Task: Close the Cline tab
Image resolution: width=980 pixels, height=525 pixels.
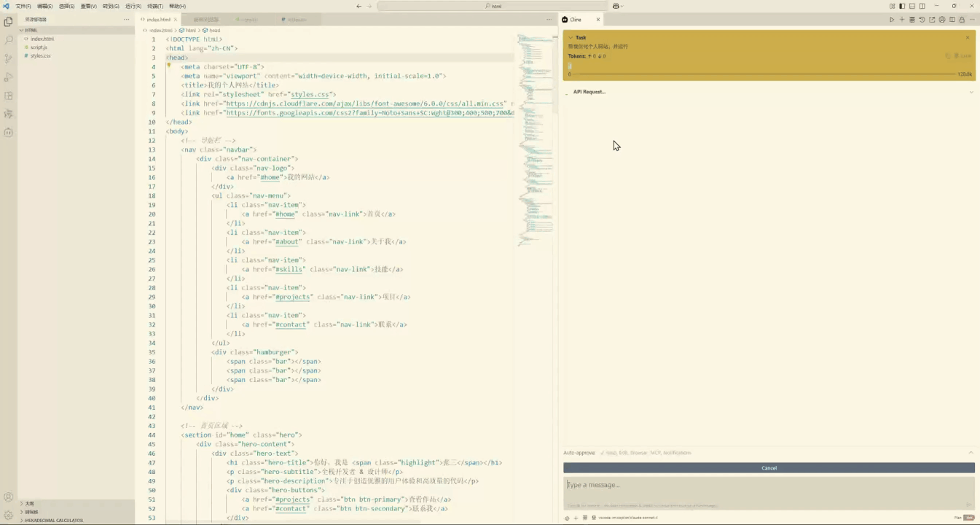Action: pos(598,20)
